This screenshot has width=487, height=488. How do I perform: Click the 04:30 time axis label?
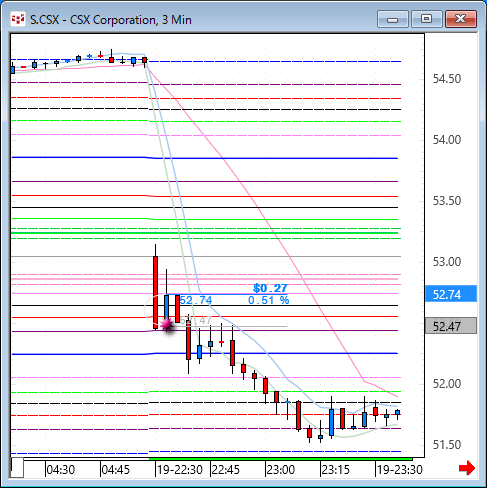coord(61,470)
